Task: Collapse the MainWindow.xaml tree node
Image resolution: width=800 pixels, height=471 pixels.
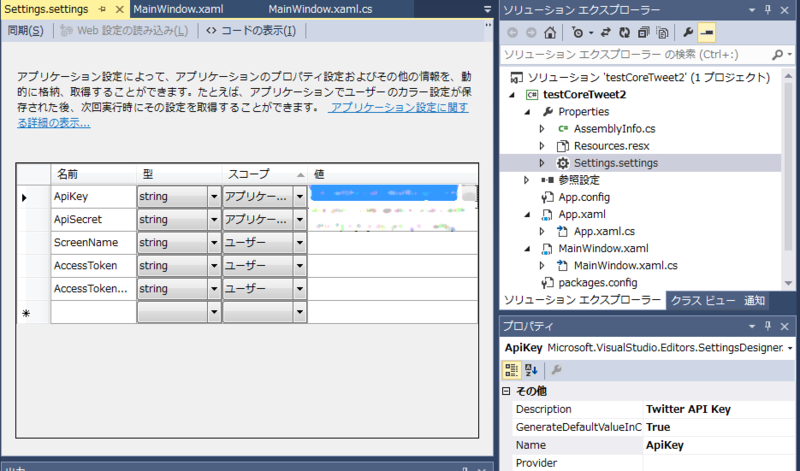Action: [528, 249]
